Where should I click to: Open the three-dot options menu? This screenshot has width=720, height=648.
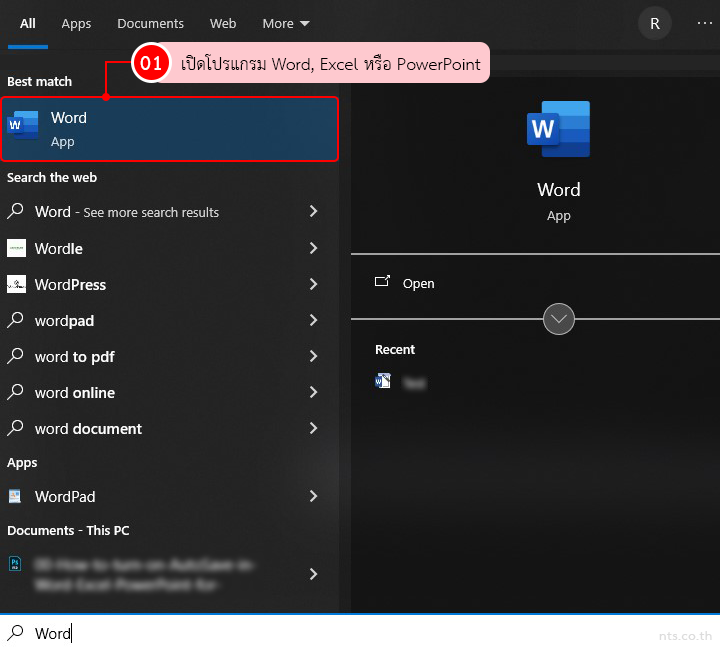[704, 23]
